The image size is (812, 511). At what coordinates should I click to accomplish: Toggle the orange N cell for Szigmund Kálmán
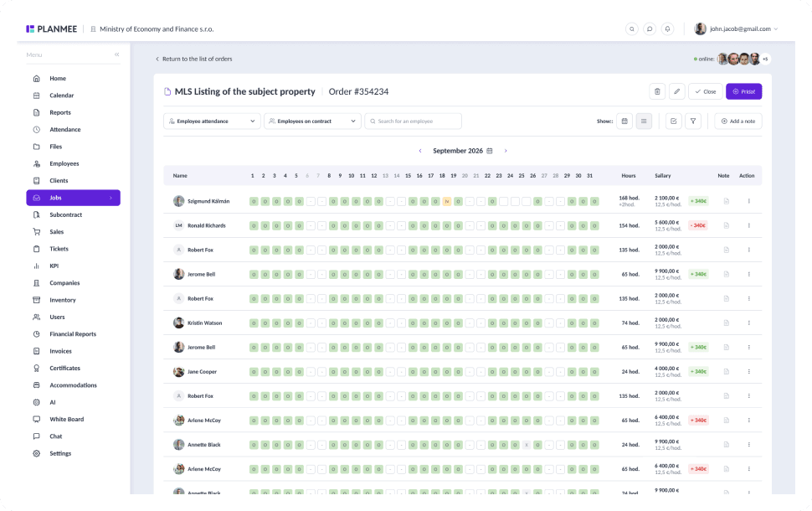pos(447,201)
